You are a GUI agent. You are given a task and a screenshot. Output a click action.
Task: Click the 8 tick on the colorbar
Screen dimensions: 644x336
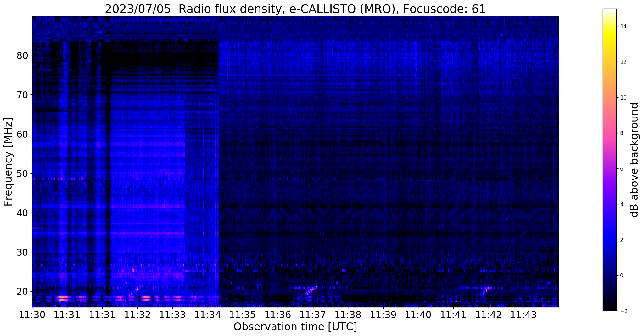tap(622, 133)
